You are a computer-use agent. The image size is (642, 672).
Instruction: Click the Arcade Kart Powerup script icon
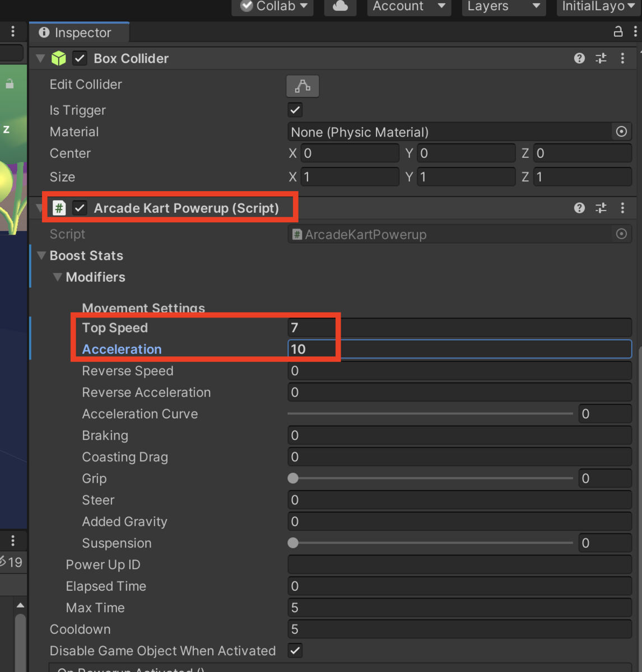coord(59,208)
